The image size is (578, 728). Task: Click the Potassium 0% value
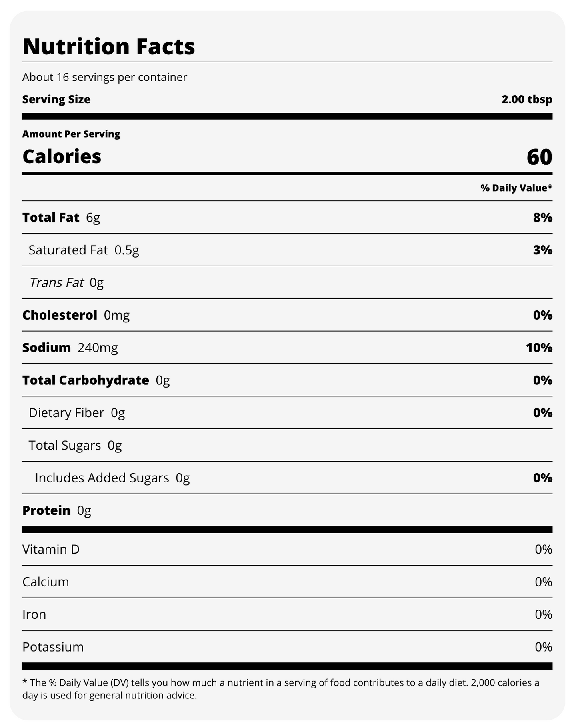click(x=543, y=647)
